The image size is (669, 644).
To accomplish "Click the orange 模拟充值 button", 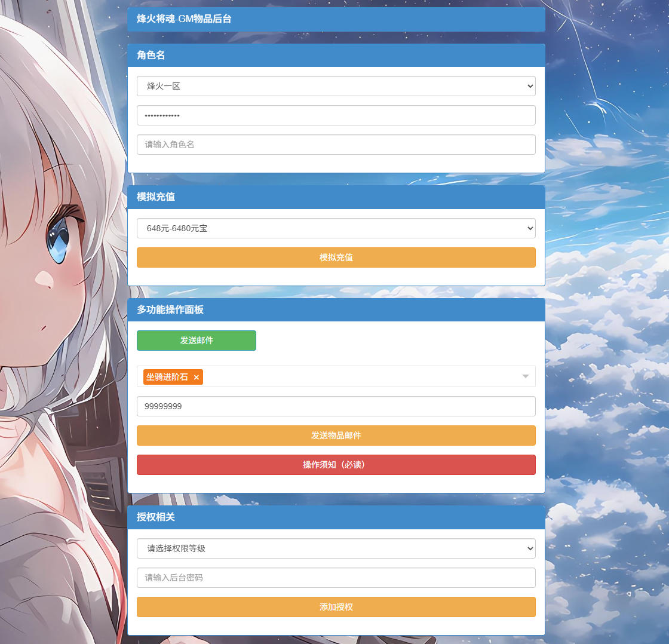I will point(336,257).
